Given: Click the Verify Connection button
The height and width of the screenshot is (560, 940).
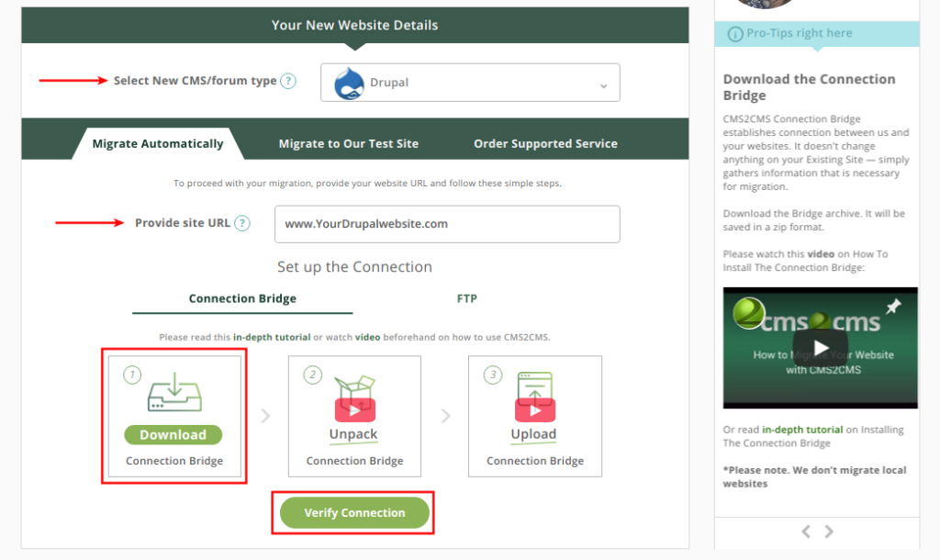Looking at the screenshot, I should coord(354,513).
